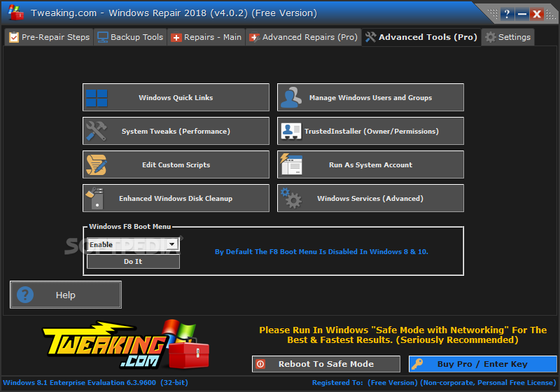Launch Run As System Account
Image resolution: width=560 pixels, height=392 pixels.
pos(370,164)
